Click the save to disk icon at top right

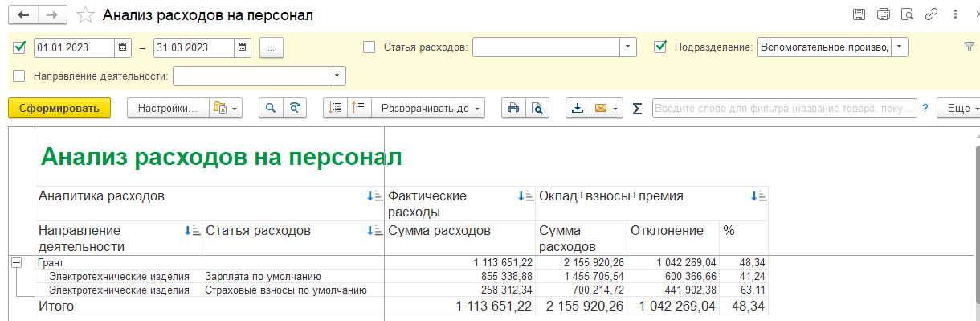(859, 14)
